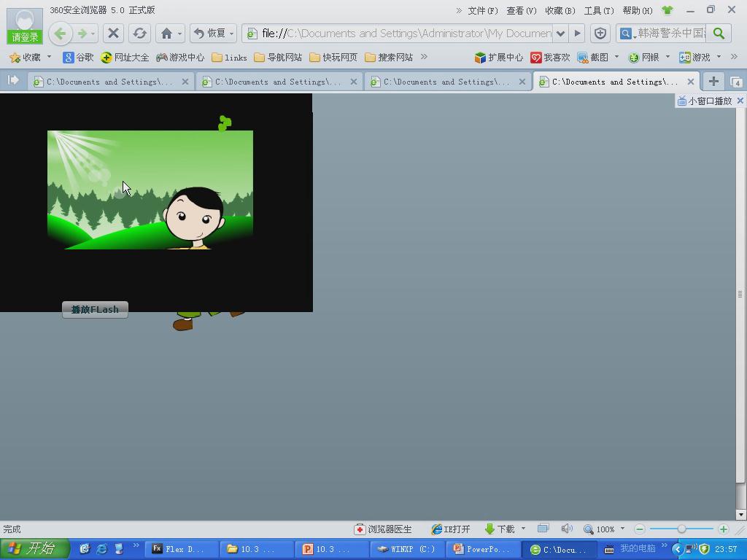Click the security shield icon

pyautogui.click(x=600, y=34)
